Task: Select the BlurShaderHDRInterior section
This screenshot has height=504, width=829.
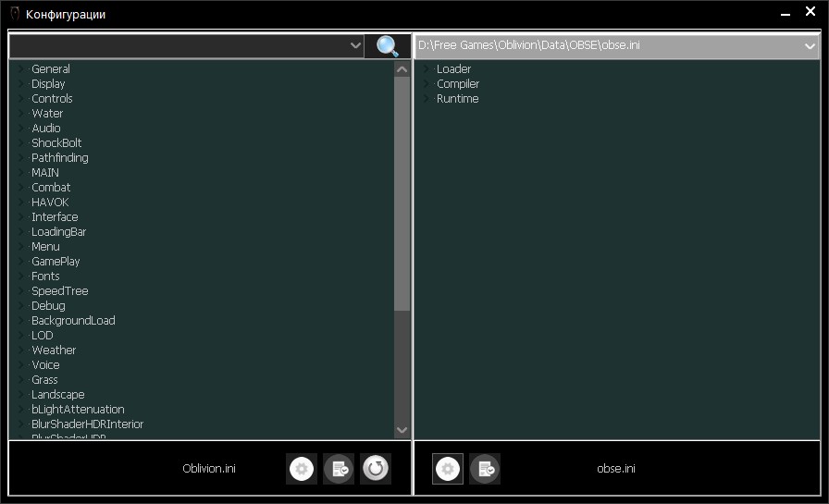Action: 87,424
